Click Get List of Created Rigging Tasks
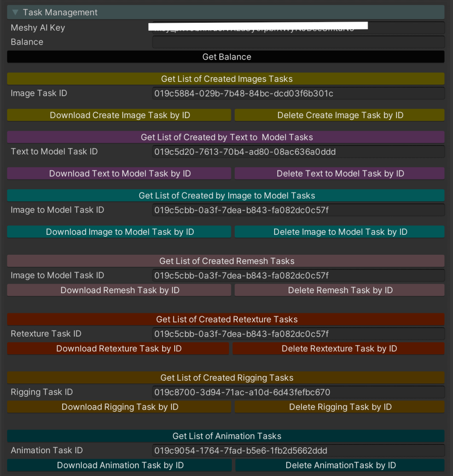This screenshot has height=476, width=453. coord(226,377)
